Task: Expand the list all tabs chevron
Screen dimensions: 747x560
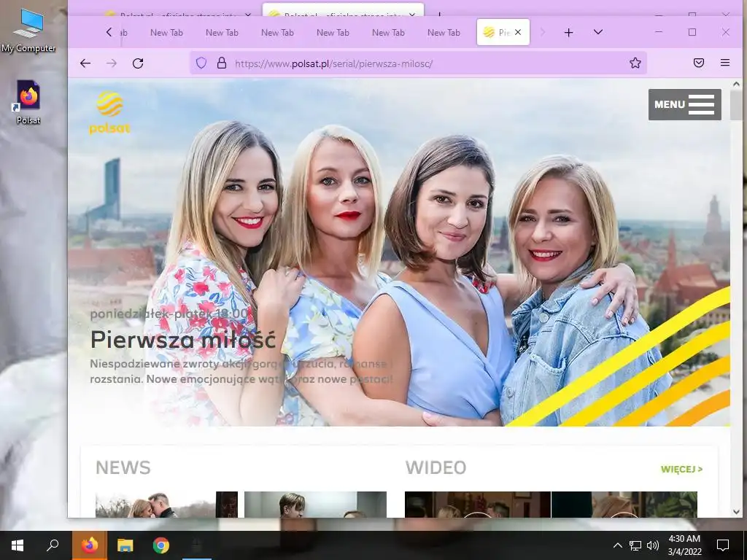Action: click(598, 32)
